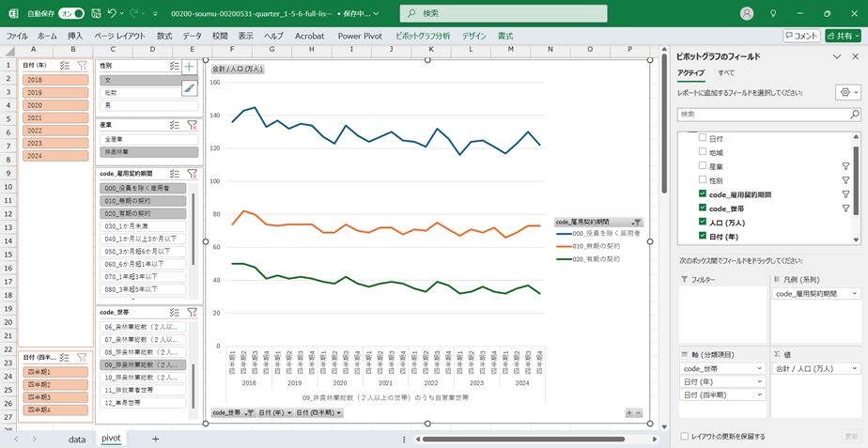
Task: Click the undo arrow icon
Action: (113, 14)
